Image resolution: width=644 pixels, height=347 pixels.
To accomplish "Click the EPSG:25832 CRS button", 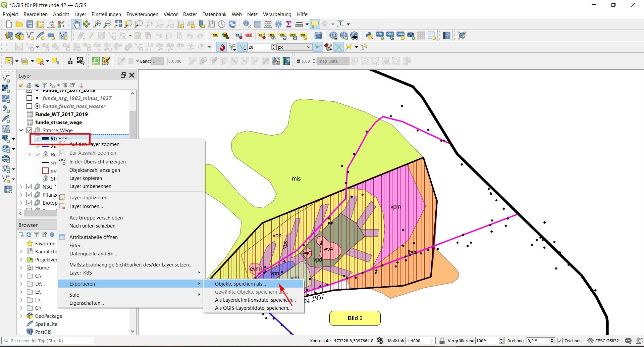I will [603, 341].
